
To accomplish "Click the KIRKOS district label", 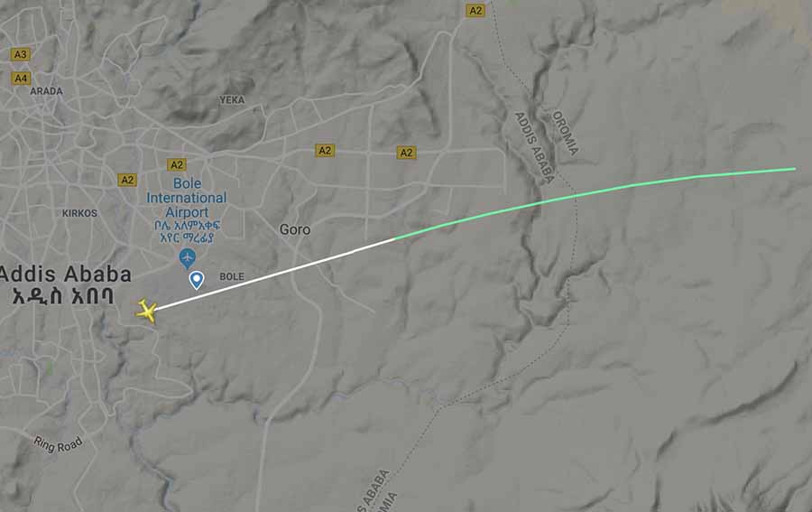I will tap(79, 213).
